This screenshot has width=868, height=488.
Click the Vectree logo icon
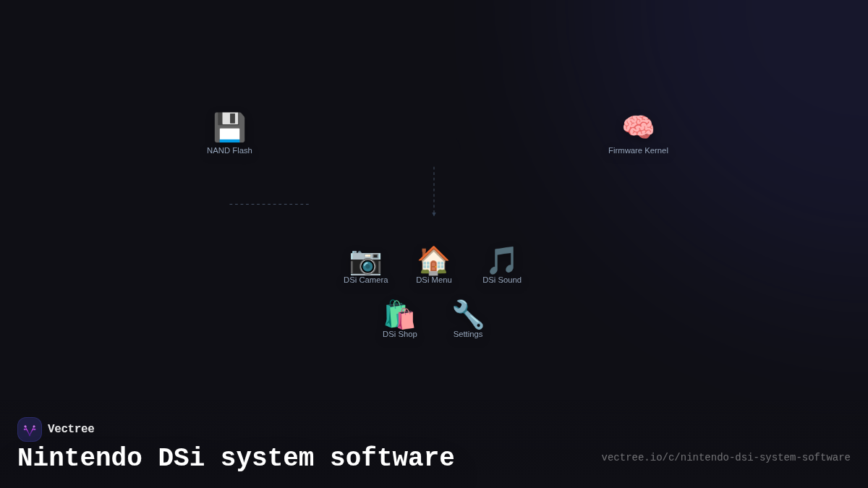(29, 429)
